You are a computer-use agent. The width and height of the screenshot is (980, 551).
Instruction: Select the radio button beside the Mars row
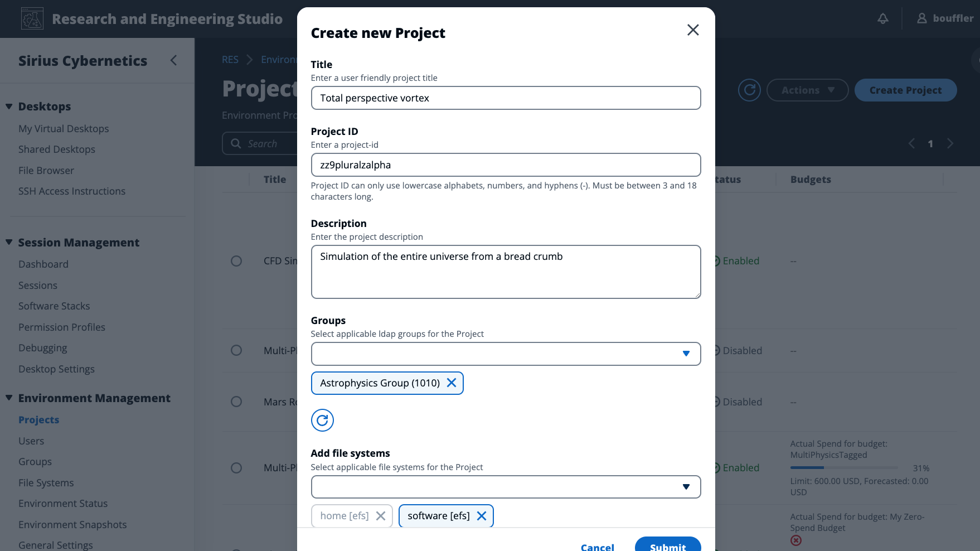click(236, 402)
